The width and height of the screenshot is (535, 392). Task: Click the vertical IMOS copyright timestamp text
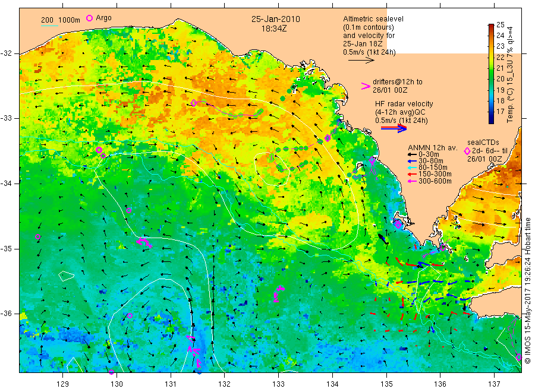coord(528,291)
